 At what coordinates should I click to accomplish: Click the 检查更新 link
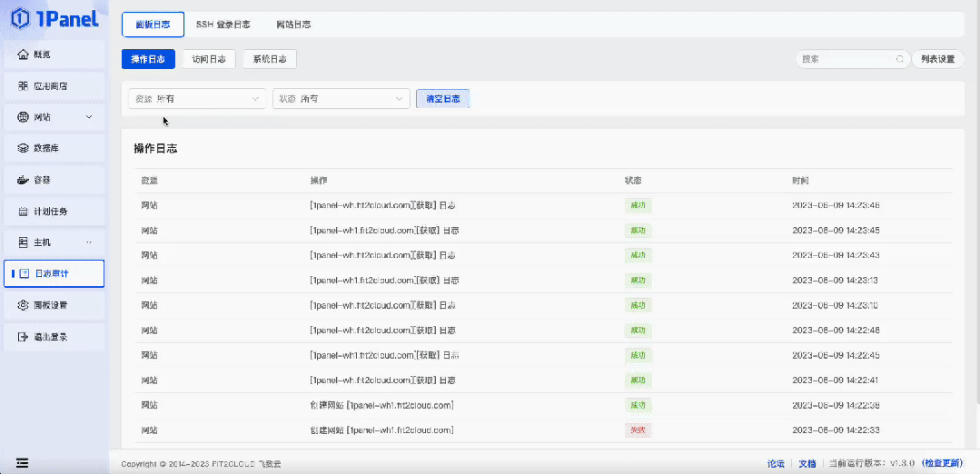point(944,463)
